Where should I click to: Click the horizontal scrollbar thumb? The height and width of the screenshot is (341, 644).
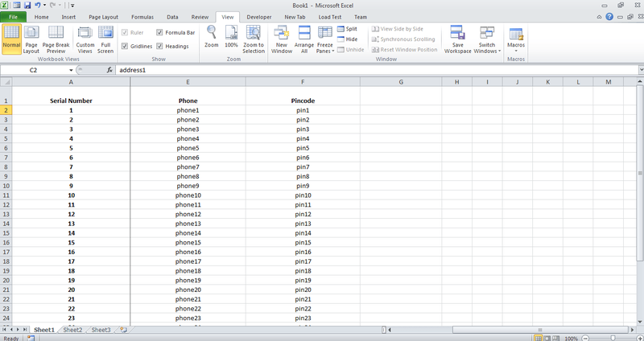pyautogui.click(x=540, y=330)
